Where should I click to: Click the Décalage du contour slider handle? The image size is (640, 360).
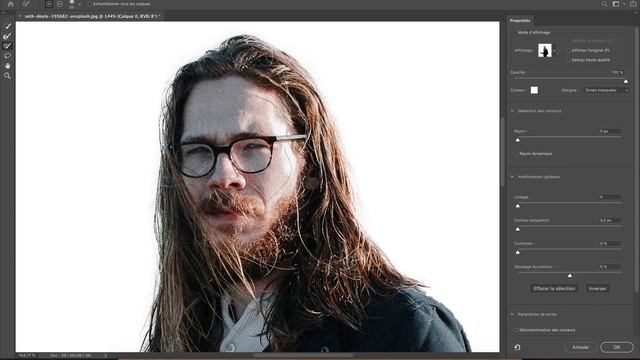[570, 276]
